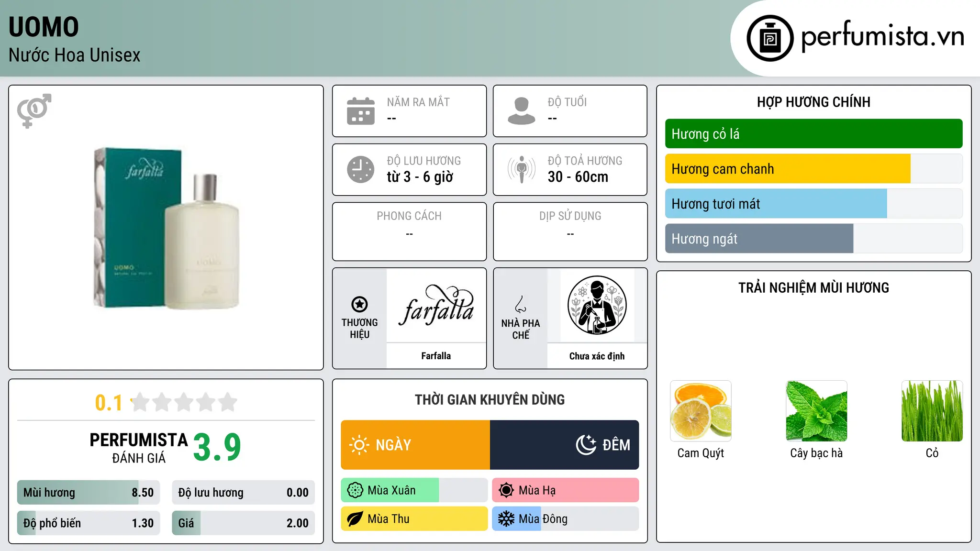
Task: Select the Cam Quýt note image
Action: [x=701, y=411]
